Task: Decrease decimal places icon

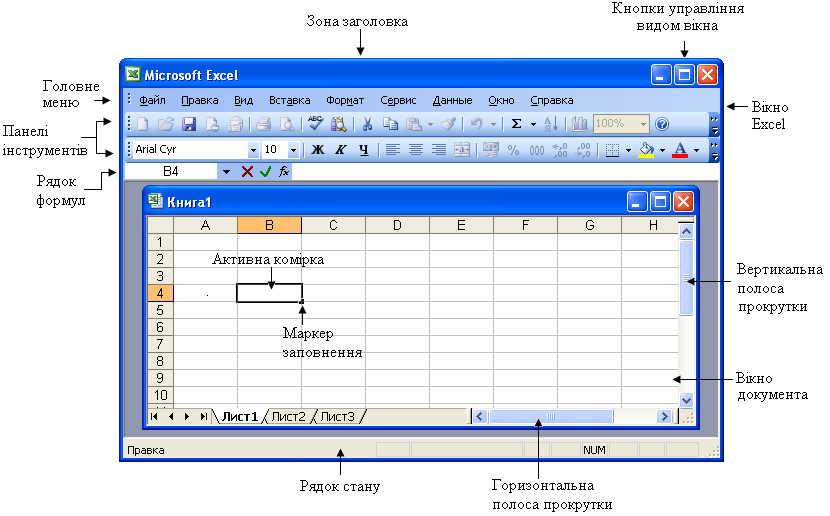Action: (583, 150)
